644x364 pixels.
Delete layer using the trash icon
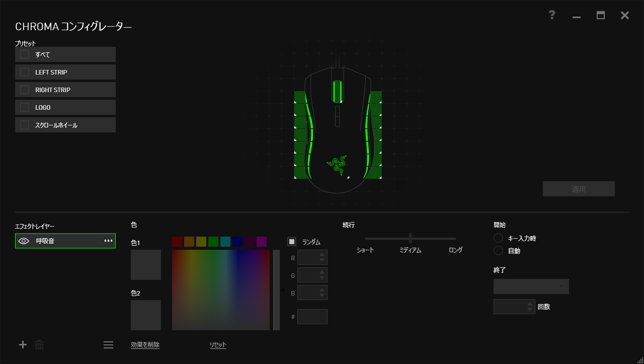click(x=39, y=345)
